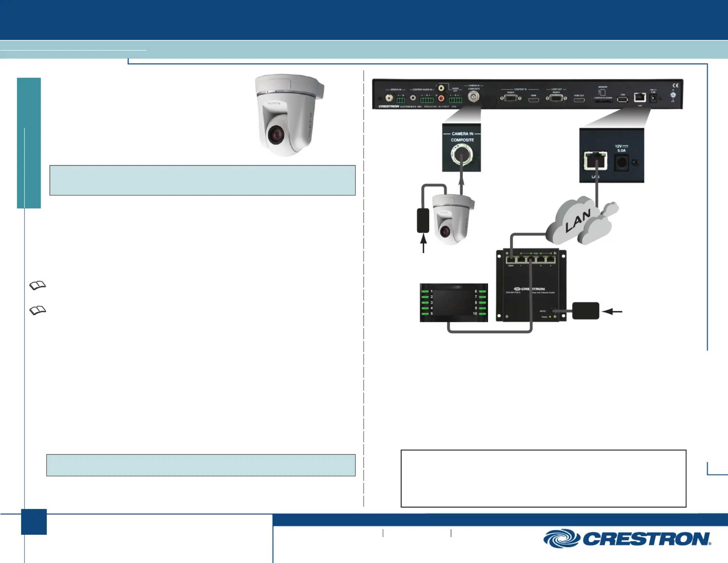
Task: Click the CE mark on rear panel
Action: [675, 86]
